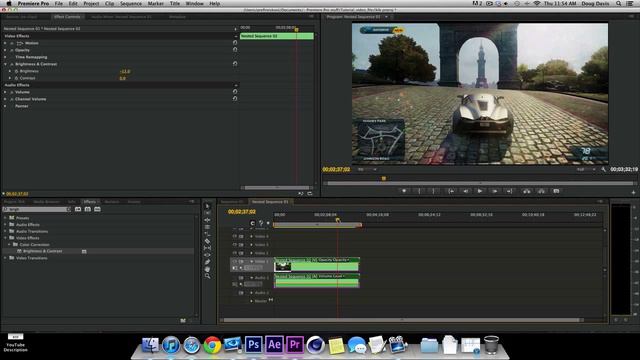Expand the Opacity effect properties
Viewport: 640px width, 360px height.
(5, 50)
